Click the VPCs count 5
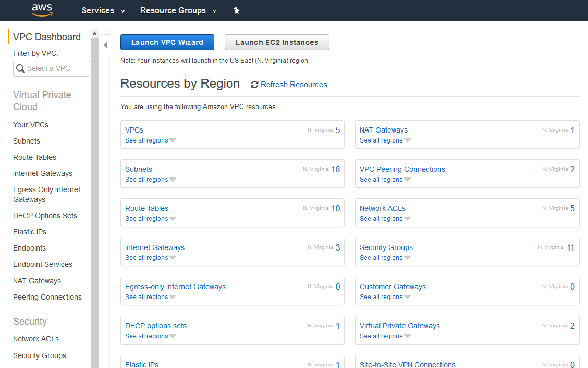The image size is (588, 368). pyautogui.click(x=338, y=130)
